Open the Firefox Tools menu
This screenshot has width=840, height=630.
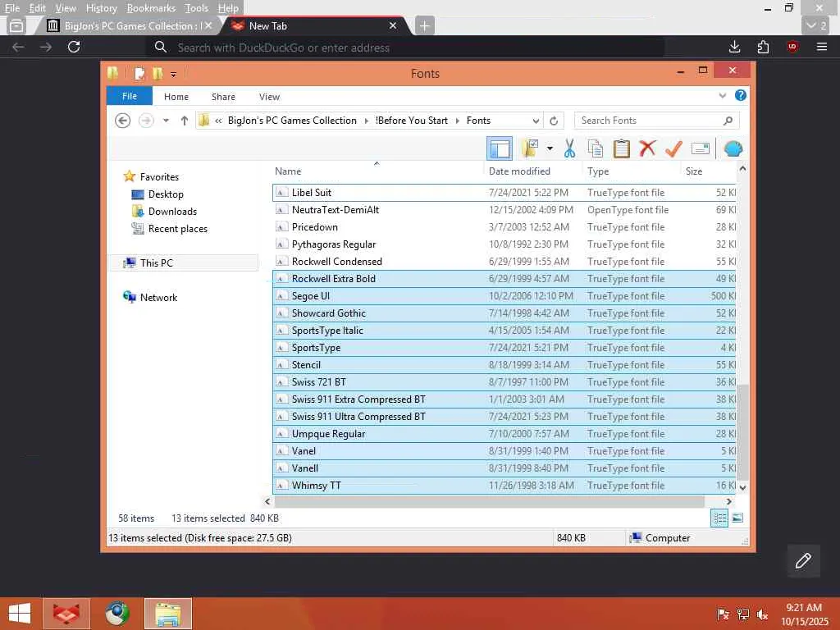[x=196, y=8]
